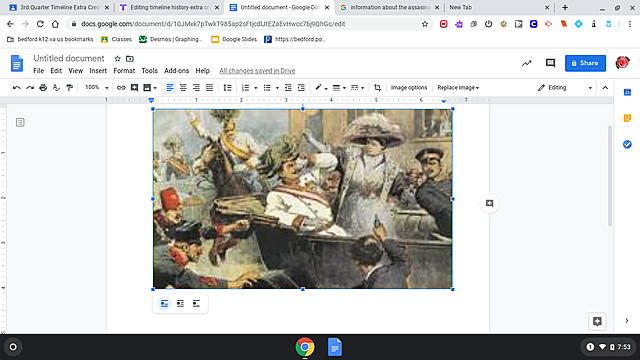Expand the side panel arrow
The image size is (640, 360).
point(627,321)
